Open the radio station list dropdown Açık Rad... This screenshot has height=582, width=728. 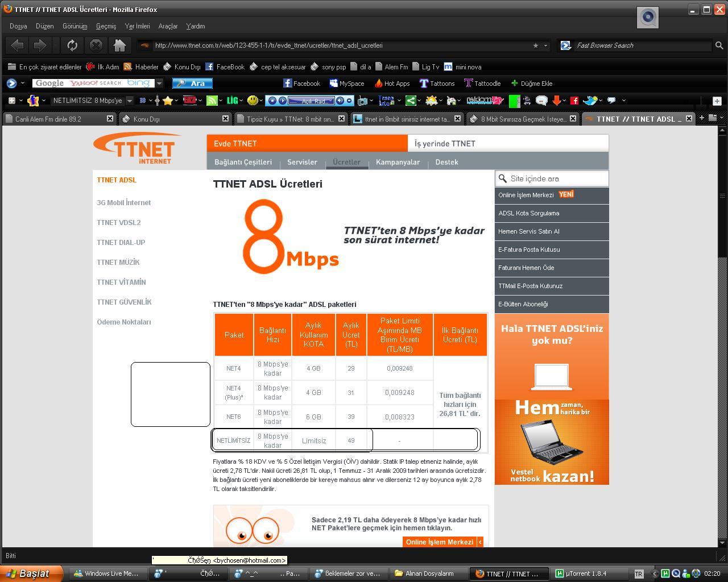point(311,101)
